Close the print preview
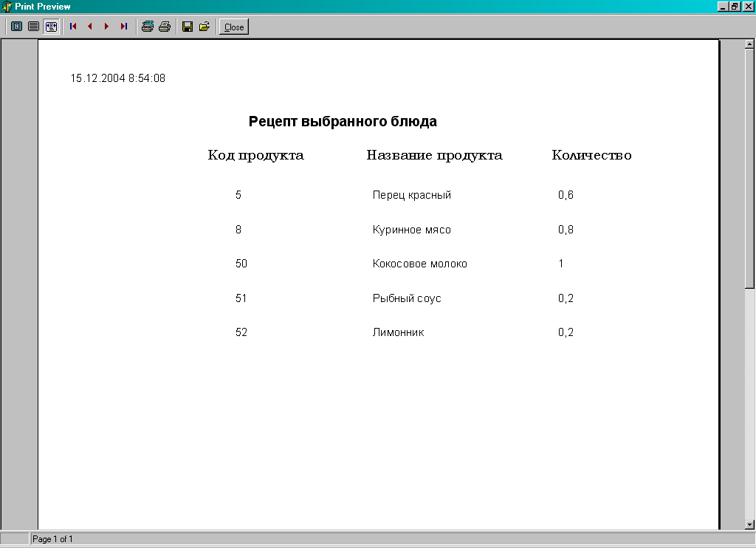This screenshot has height=548, width=756. (234, 27)
